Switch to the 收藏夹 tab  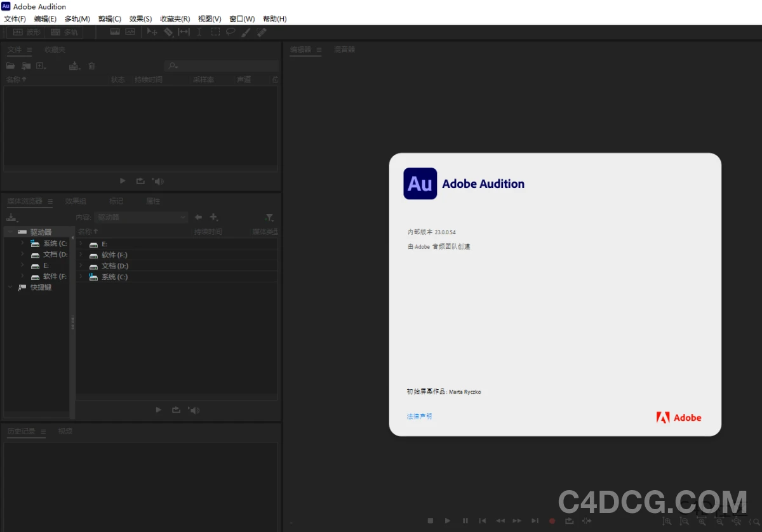coord(54,49)
